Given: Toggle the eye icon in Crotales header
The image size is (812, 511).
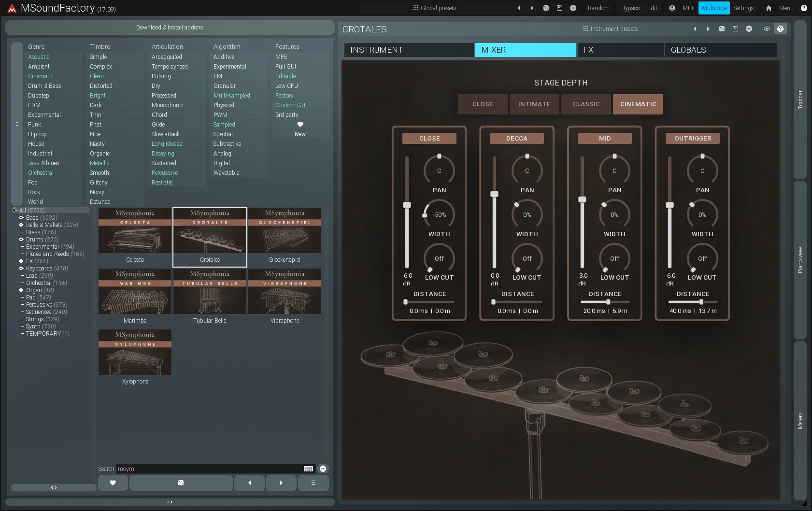Looking at the screenshot, I should [766, 29].
